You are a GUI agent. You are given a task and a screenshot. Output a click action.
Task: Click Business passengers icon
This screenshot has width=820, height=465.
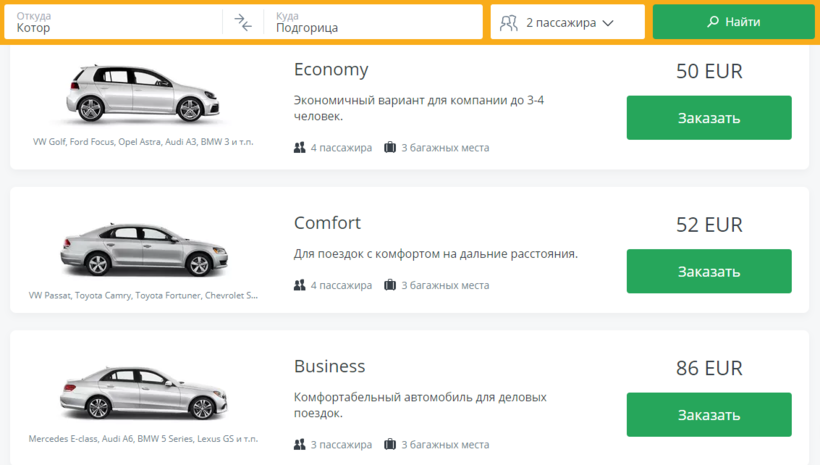click(300, 445)
